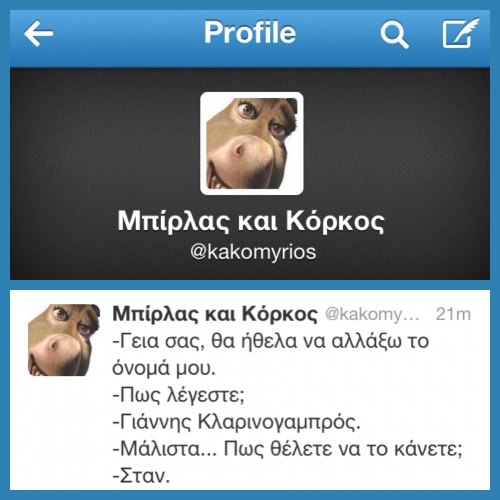Viewport: 500px width, 500px height.
Task: Tap the tweet line Πως λέγεστε;
Action: point(179,395)
